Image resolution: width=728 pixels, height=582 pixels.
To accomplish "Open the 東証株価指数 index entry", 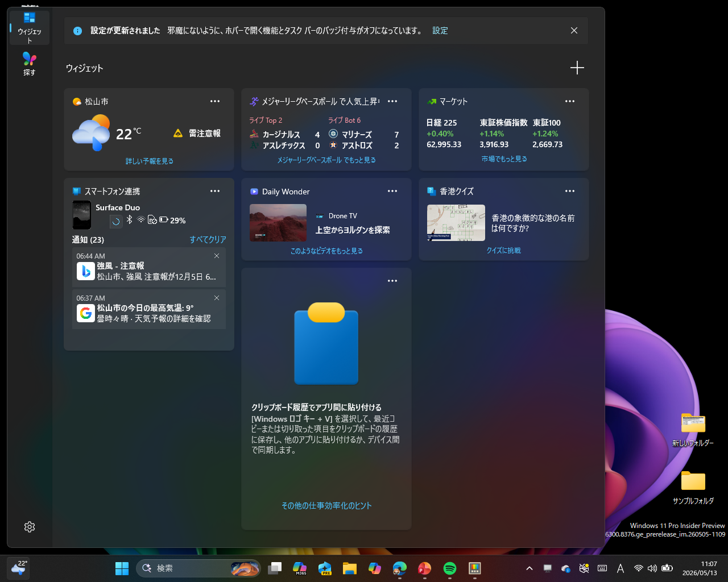I will pyautogui.click(x=503, y=134).
